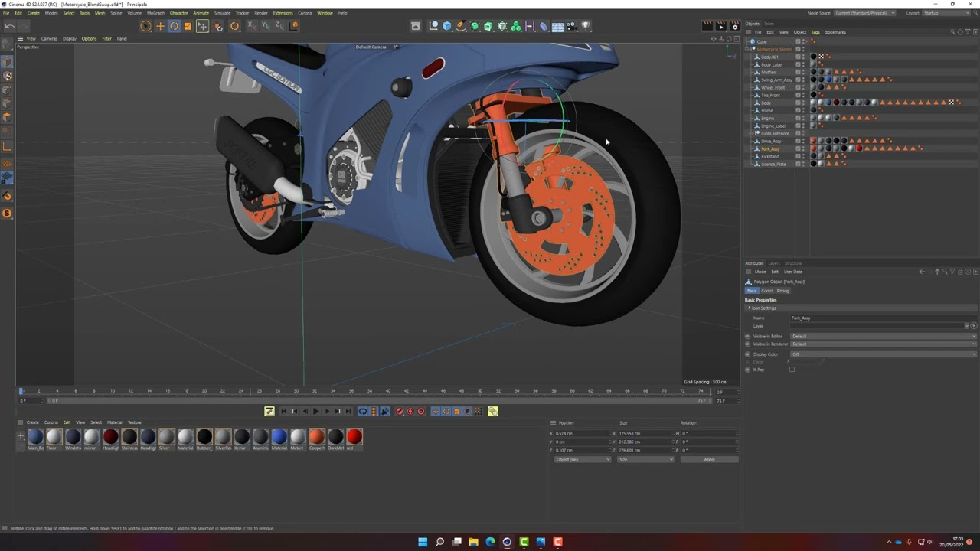Open the Visible in Editor dropdown
The image size is (980, 551).
[x=883, y=336]
